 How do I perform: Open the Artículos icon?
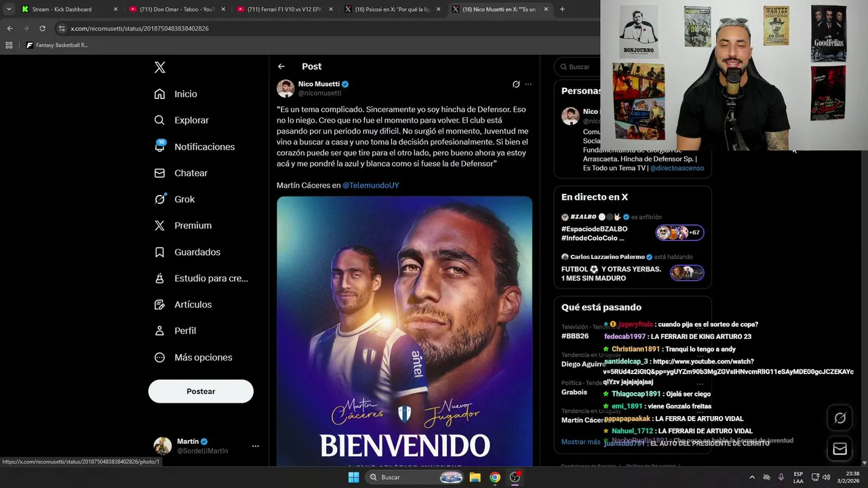point(159,304)
